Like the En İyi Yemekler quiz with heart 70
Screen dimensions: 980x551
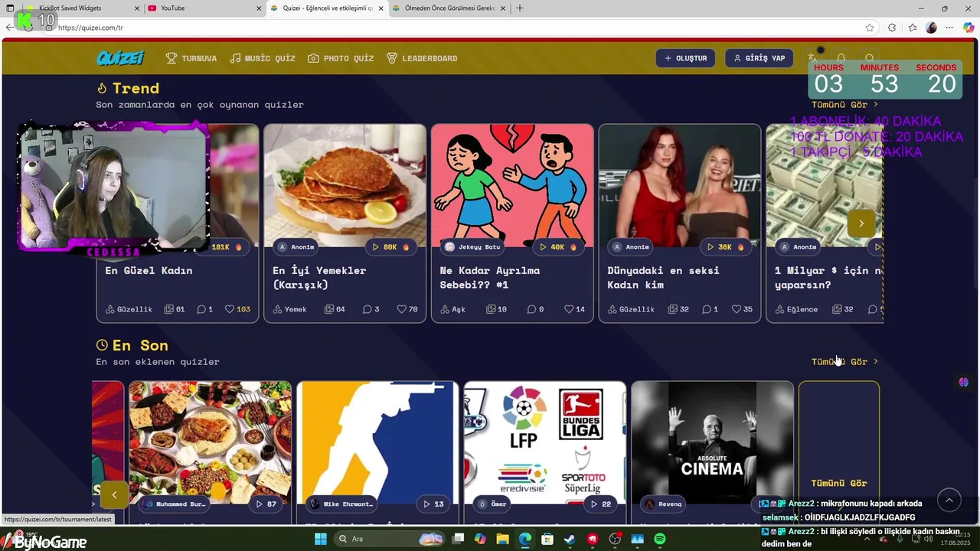[407, 309]
